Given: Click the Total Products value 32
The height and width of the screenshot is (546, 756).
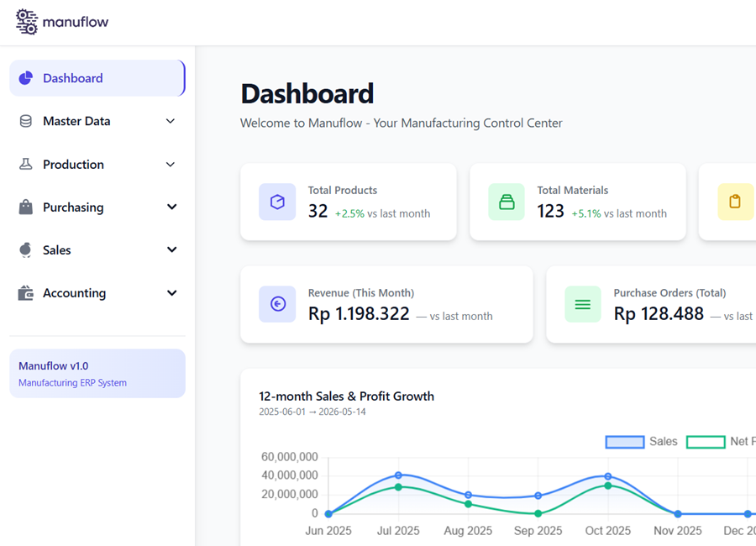Looking at the screenshot, I should (318, 212).
